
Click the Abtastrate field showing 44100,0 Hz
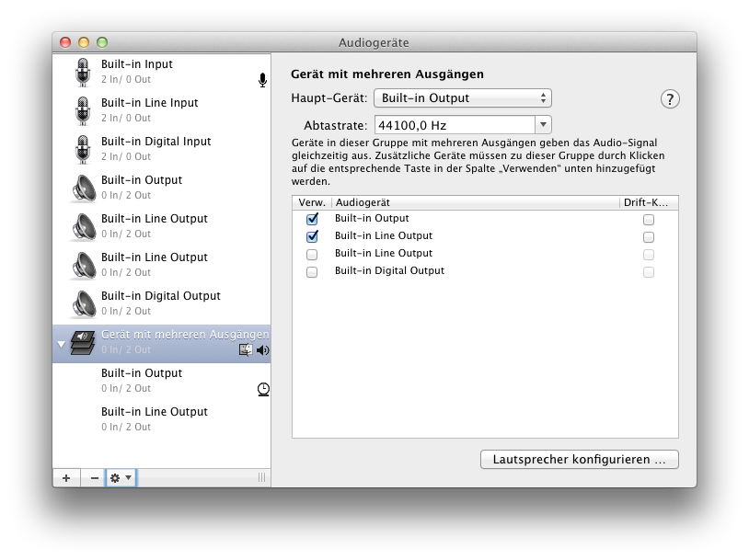click(455, 125)
